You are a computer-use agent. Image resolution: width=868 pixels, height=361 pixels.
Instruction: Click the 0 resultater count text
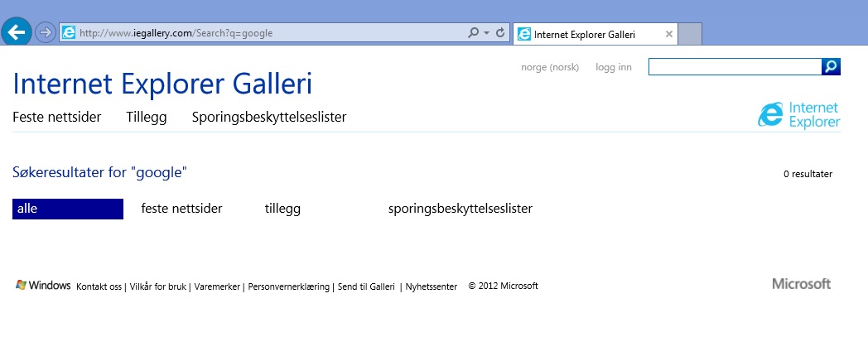point(808,175)
